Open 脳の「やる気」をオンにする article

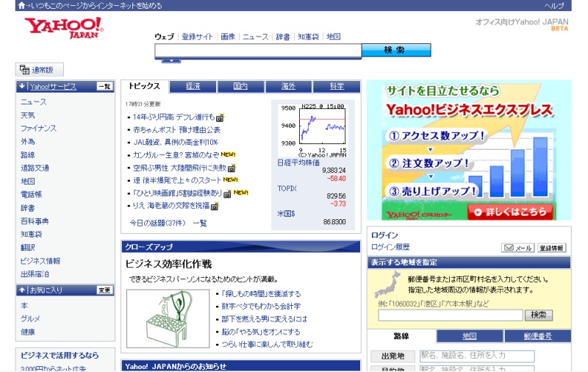coord(261,332)
